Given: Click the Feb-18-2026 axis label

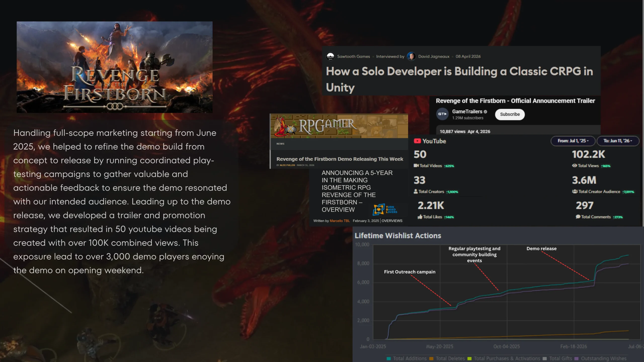Looking at the screenshot, I should [574, 346].
